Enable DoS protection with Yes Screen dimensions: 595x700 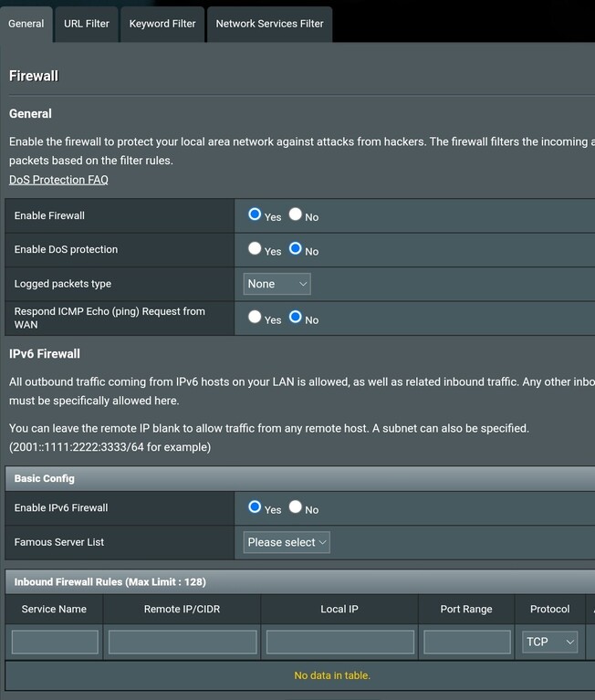tap(255, 248)
